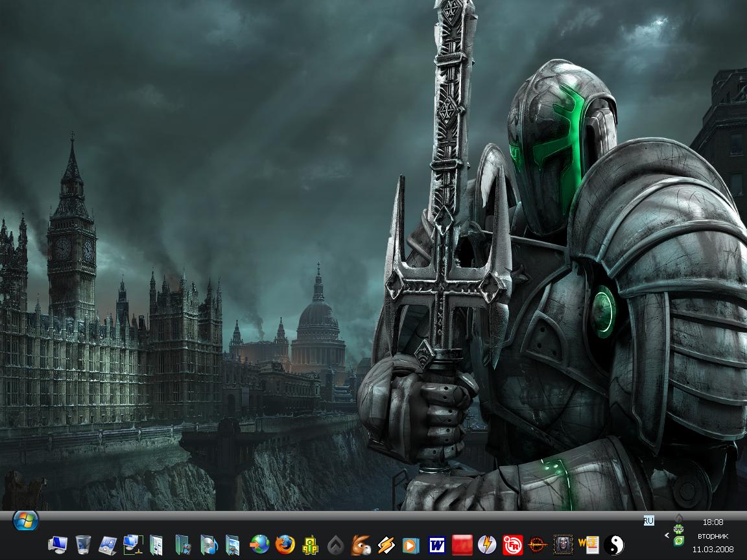
Task: Launch the Warcraft III game icon
Action: [x=563, y=544]
